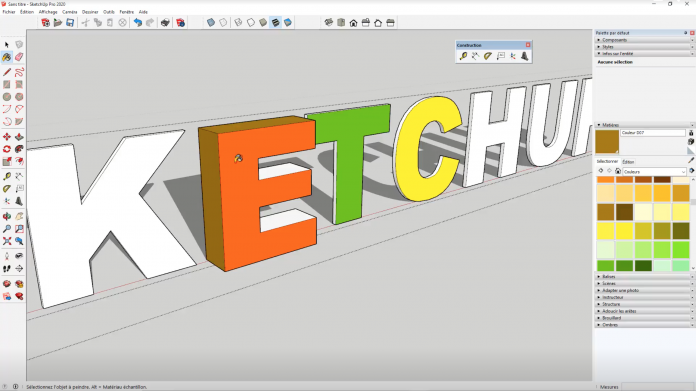The height and width of the screenshot is (391, 696).
Task: Activate the Rotate tool
Action: (7, 149)
